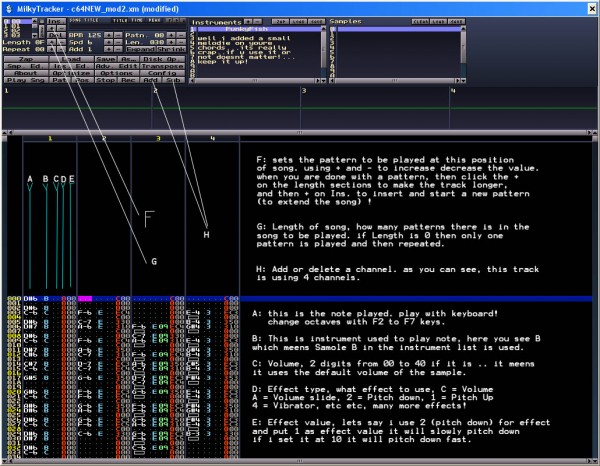Click the Song Title input field
Screen dimensions: 600x466
click(127, 27)
